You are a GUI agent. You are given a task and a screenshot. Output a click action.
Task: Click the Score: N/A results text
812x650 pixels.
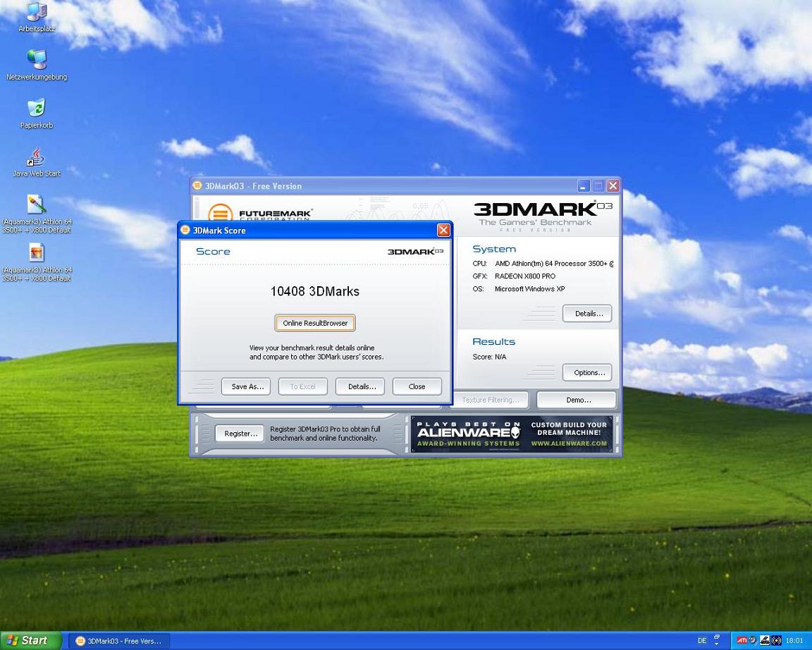click(x=489, y=357)
